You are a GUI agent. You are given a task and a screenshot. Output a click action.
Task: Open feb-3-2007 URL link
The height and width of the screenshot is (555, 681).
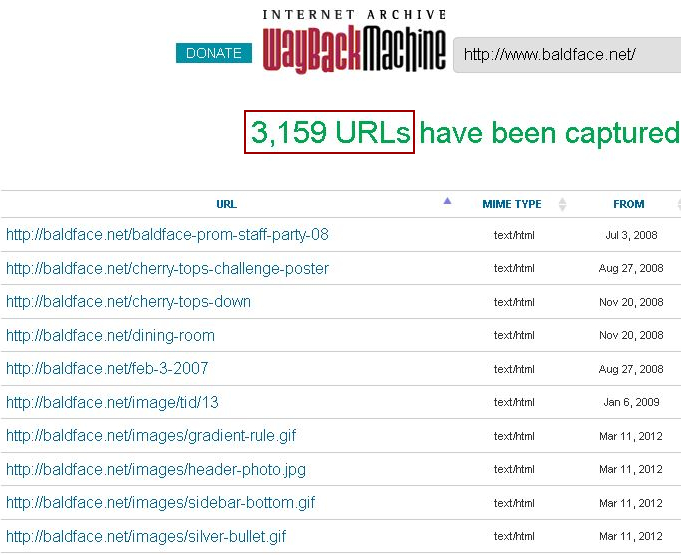107,368
